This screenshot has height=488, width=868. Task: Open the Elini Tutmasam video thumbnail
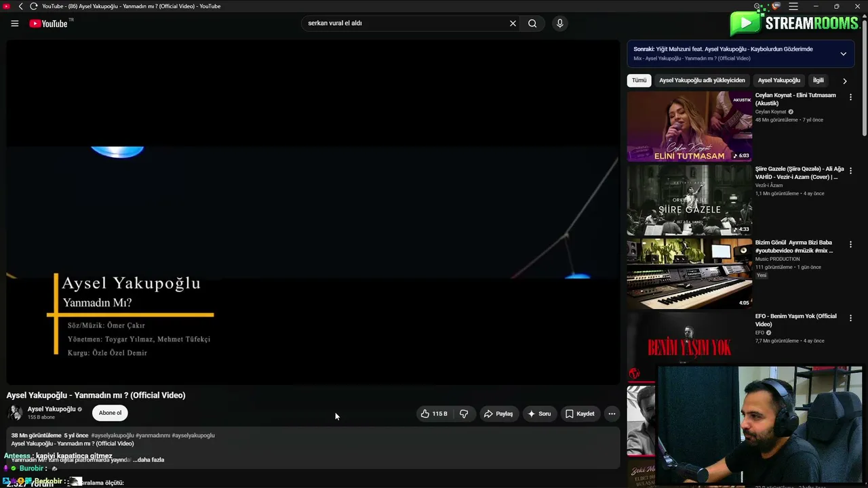(690, 127)
